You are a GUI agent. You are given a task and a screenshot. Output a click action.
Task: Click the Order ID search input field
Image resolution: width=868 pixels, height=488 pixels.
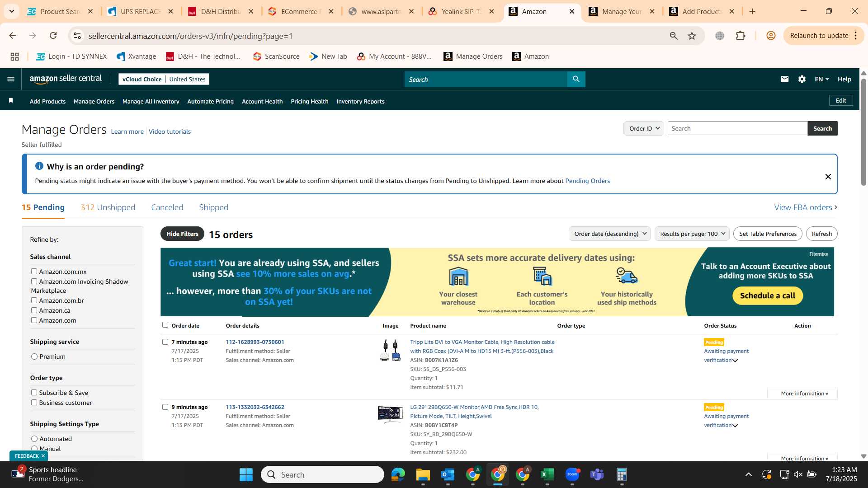pos(737,128)
